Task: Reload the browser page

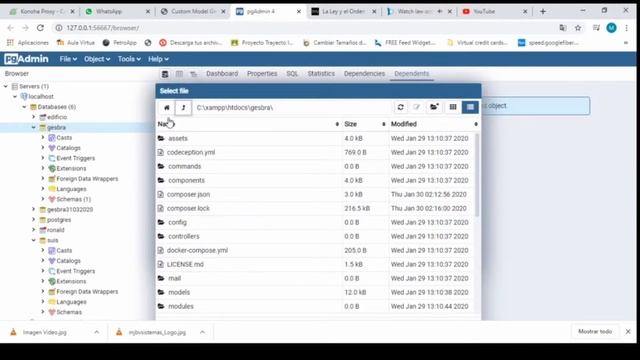Action: point(40,28)
